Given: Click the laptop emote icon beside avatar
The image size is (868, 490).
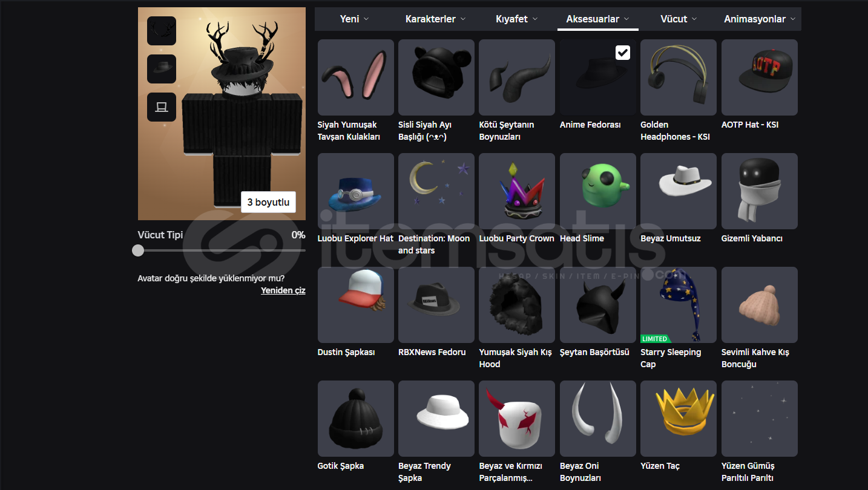Looking at the screenshot, I should [x=162, y=107].
